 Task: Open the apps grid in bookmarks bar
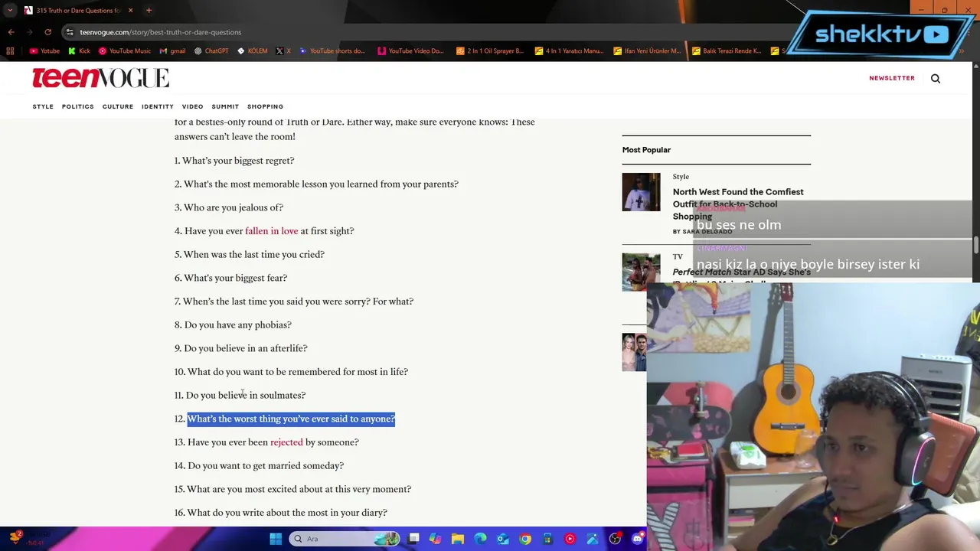click(10, 51)
